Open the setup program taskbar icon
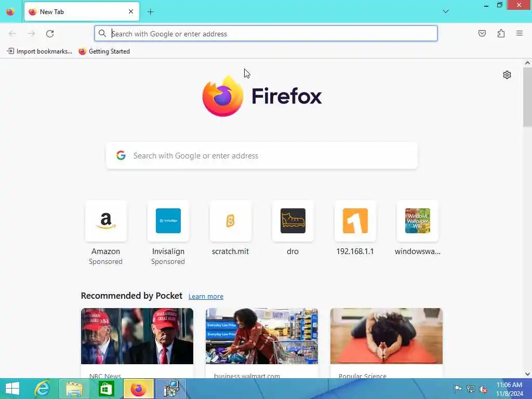 coord(171,389)
